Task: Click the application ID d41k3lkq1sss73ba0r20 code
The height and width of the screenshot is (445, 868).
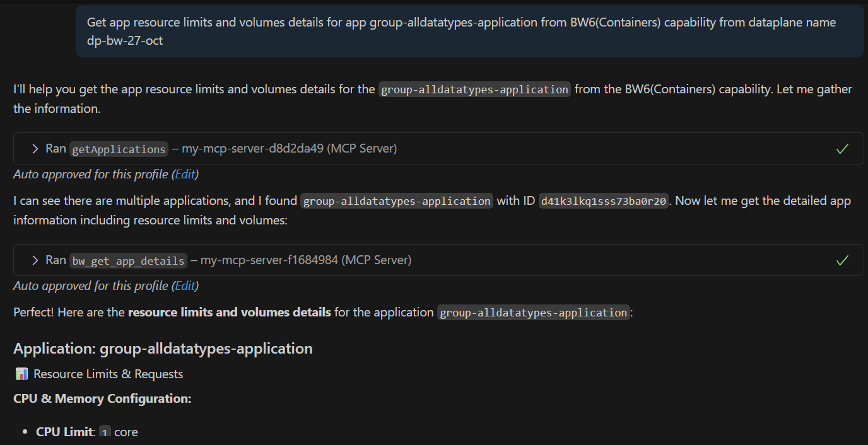Action: click(603, 201)
